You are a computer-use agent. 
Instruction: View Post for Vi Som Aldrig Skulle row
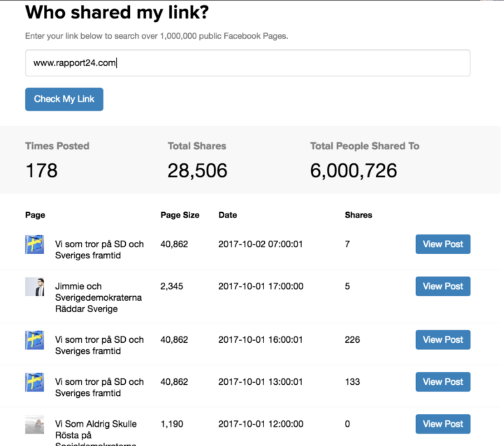(443, 424)
